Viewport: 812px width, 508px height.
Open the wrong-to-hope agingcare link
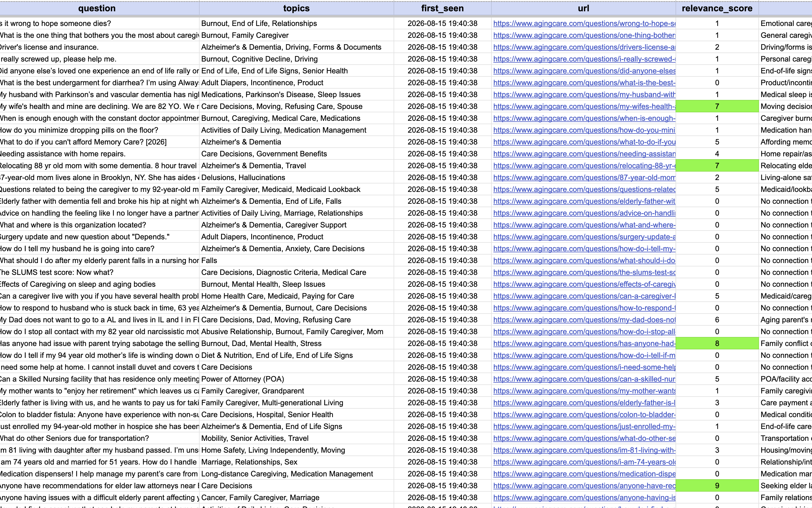(x=584, y=23)
